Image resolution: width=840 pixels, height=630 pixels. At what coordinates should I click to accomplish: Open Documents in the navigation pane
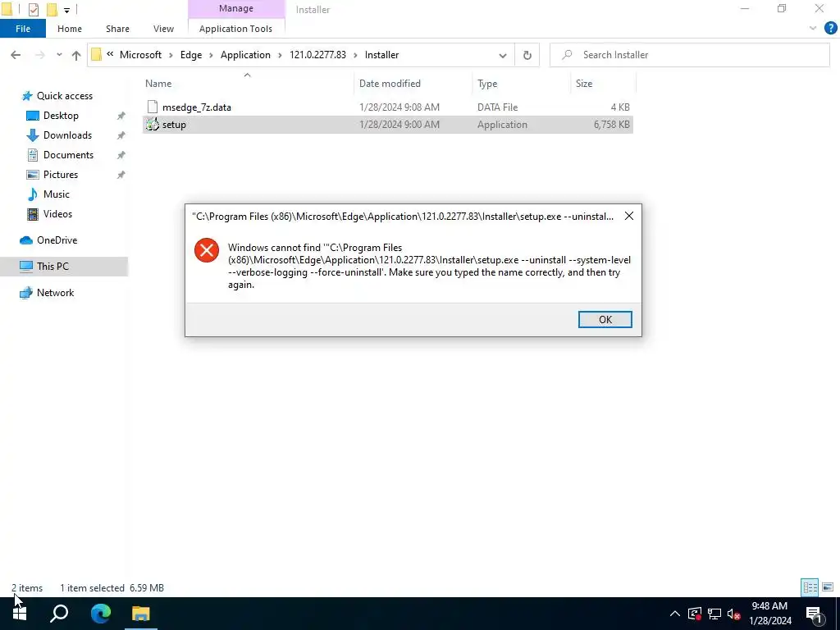tap(68, 155)
